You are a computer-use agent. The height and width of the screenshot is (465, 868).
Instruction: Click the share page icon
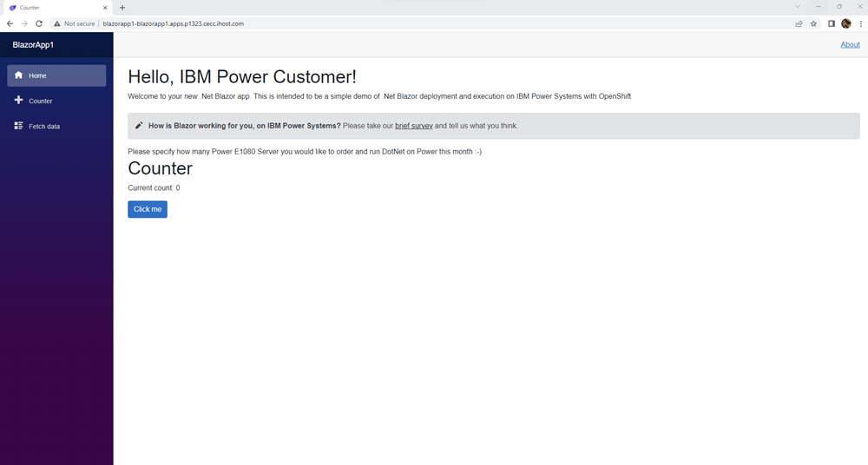point(799,23)
